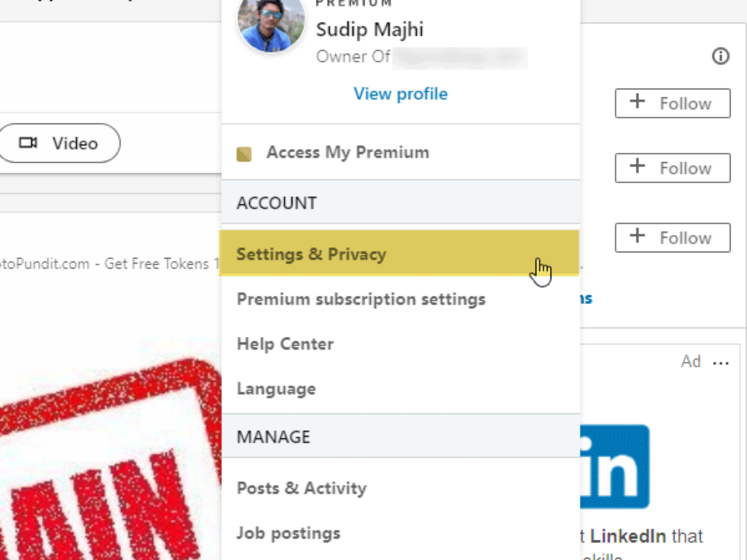Click the "Owner Of" headline text
This screenshot has width=747, height=560.
(353, 57)
